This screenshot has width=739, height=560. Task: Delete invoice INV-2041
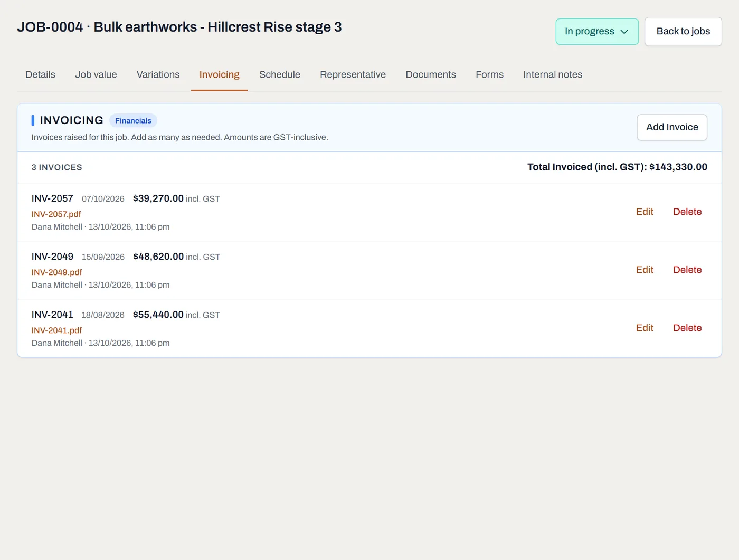coord(687,328)
